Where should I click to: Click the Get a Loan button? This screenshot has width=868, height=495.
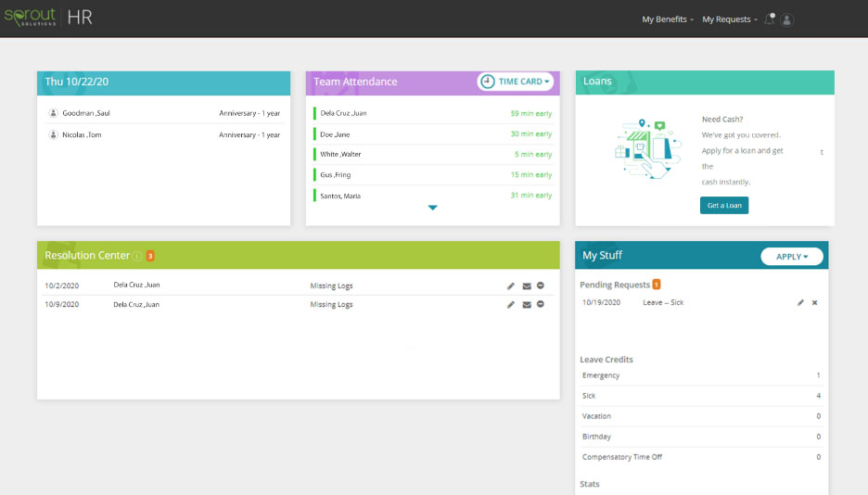723,205
